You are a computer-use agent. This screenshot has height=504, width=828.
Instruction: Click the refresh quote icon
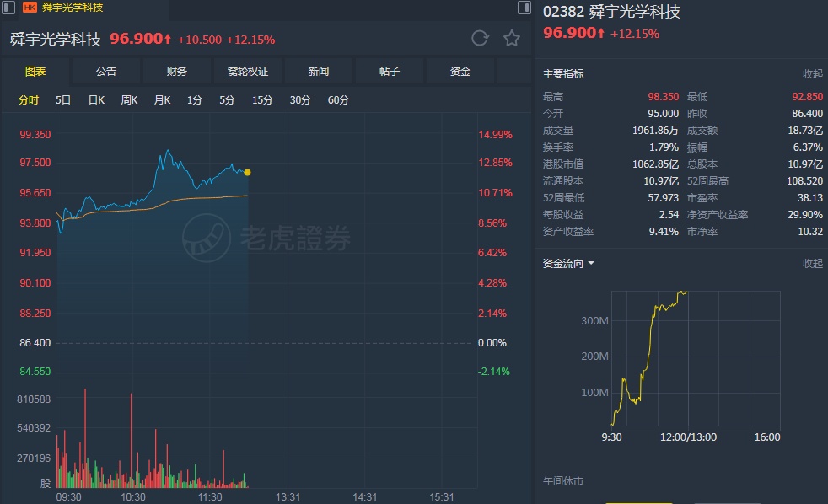480,38
